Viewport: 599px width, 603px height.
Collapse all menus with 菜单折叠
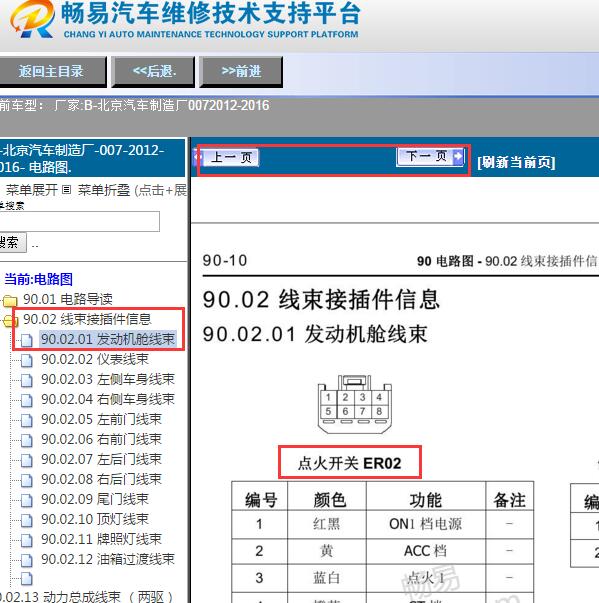(x=104, y=190)
